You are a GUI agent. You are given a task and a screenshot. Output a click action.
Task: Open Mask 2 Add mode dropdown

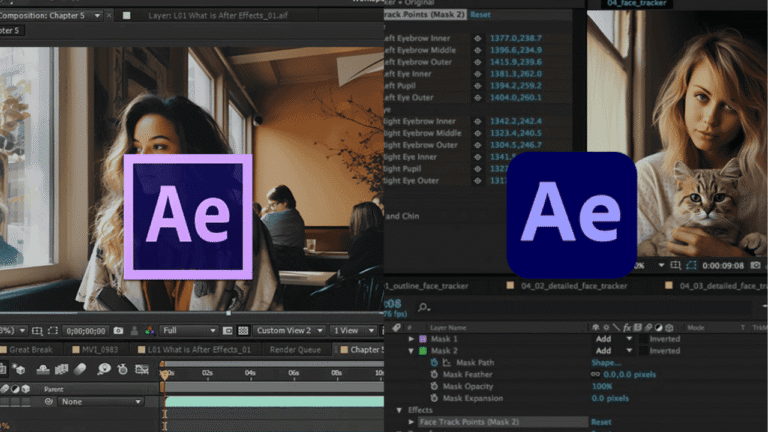(x=614, y=351)
